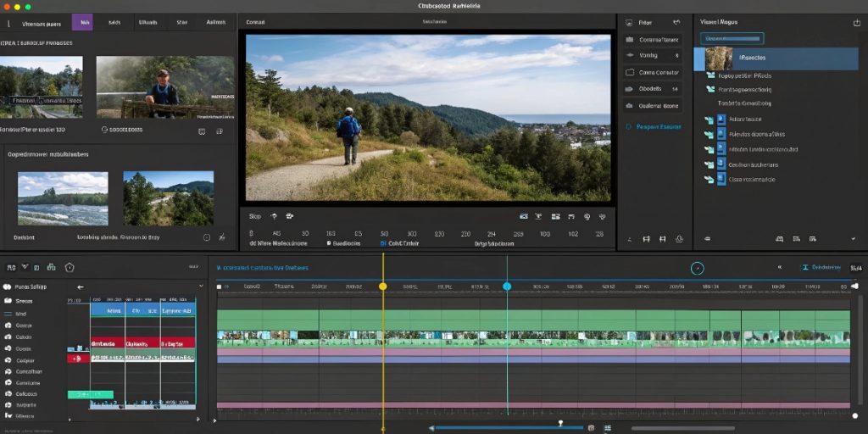Viewport: 868px width, 434px height.
Task: Toggle the 'Mnd' line icon in track list
Action: 8,314
